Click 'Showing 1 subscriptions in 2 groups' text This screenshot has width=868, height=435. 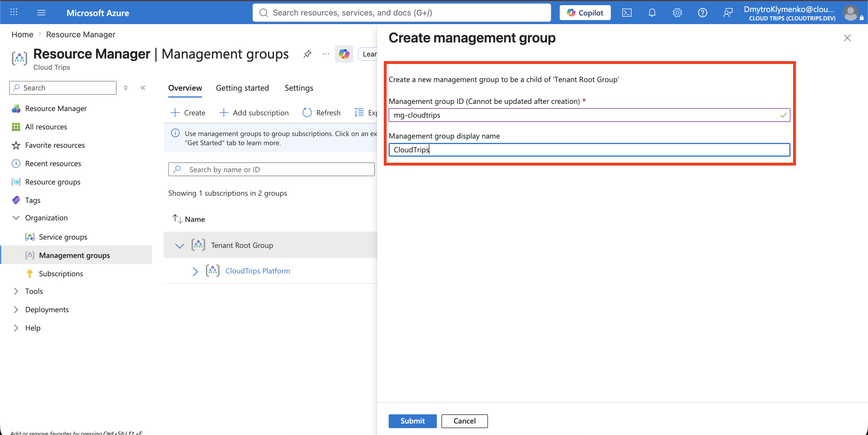227,193
